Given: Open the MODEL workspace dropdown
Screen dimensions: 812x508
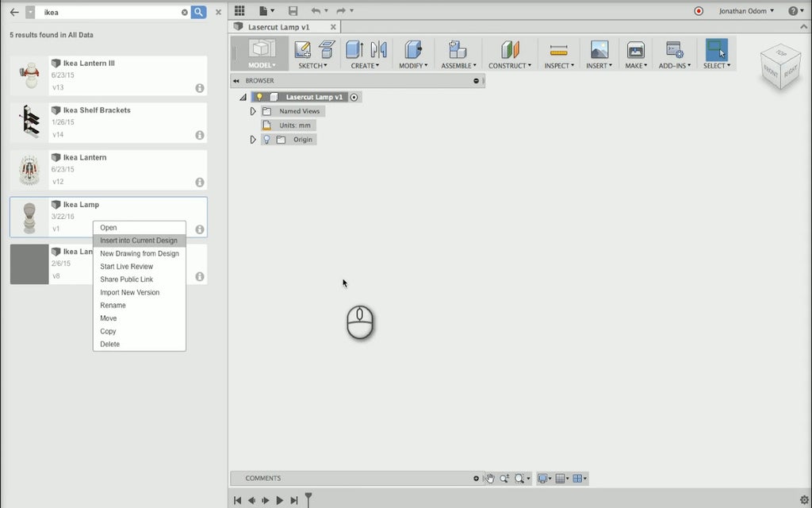Looking at the screenshot, I should [262, 65].
